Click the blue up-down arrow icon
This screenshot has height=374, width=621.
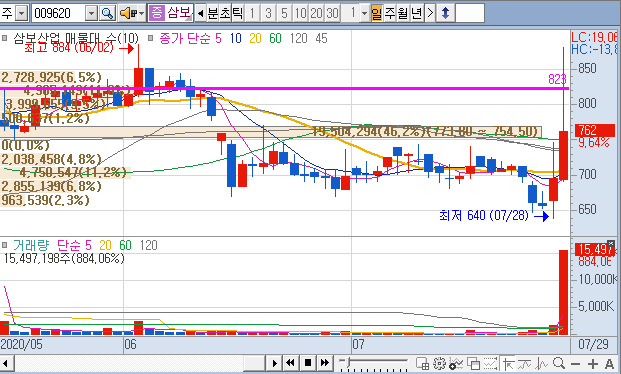pos(445,13)
